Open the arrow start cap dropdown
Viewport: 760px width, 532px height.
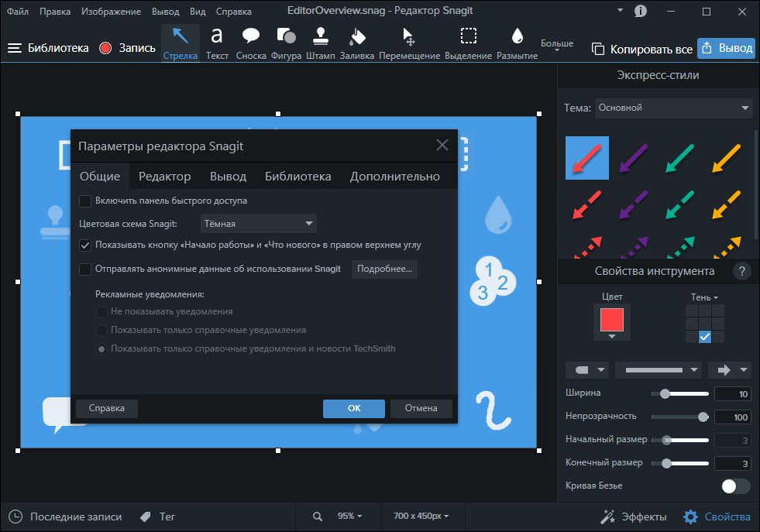[587, 370]
